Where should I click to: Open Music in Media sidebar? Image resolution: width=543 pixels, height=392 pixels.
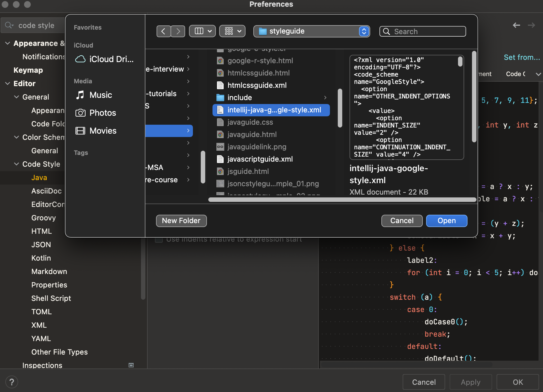(x=101, y=95)
